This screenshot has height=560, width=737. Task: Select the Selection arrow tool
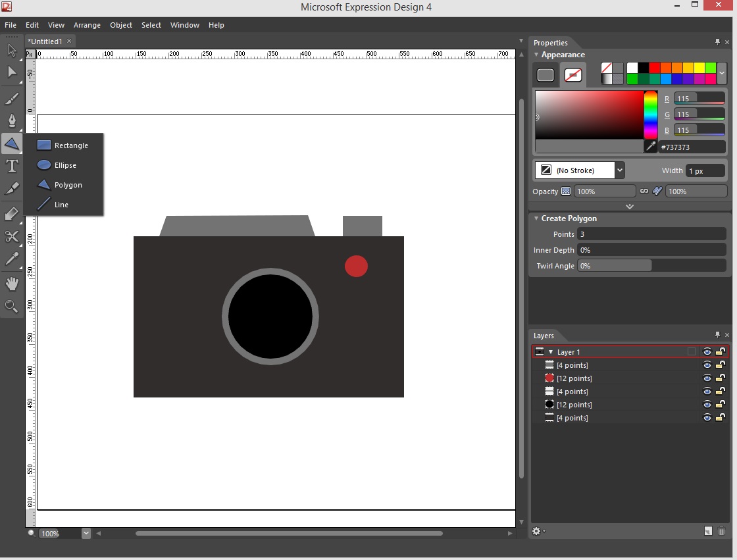pyautogui.click(x=12, y=50)
